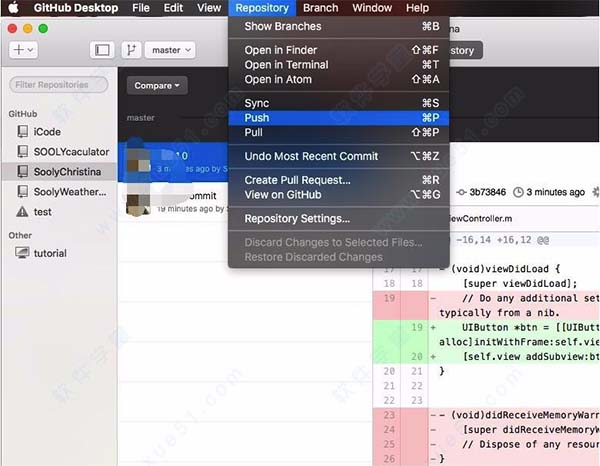Select the commit from 19 minutes ago
The width and height of the screenshot is (600, 466).
173,201
